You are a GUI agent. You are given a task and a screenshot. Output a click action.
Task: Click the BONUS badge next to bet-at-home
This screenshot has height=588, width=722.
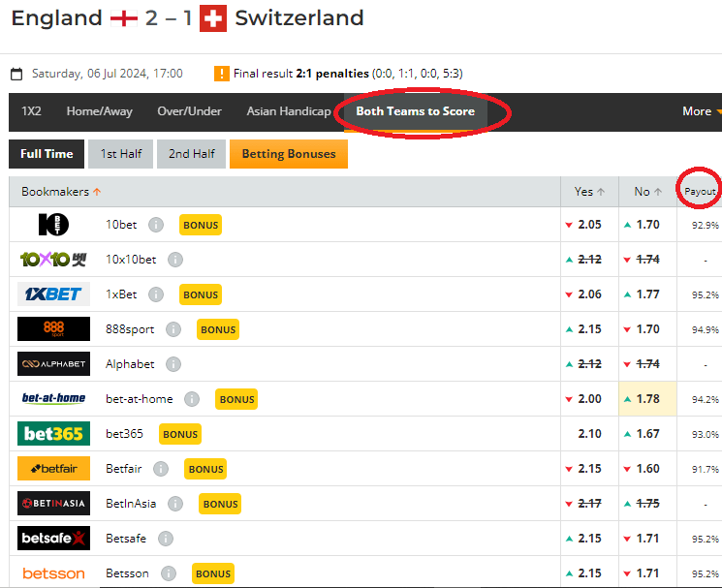[x=236, y=399]
